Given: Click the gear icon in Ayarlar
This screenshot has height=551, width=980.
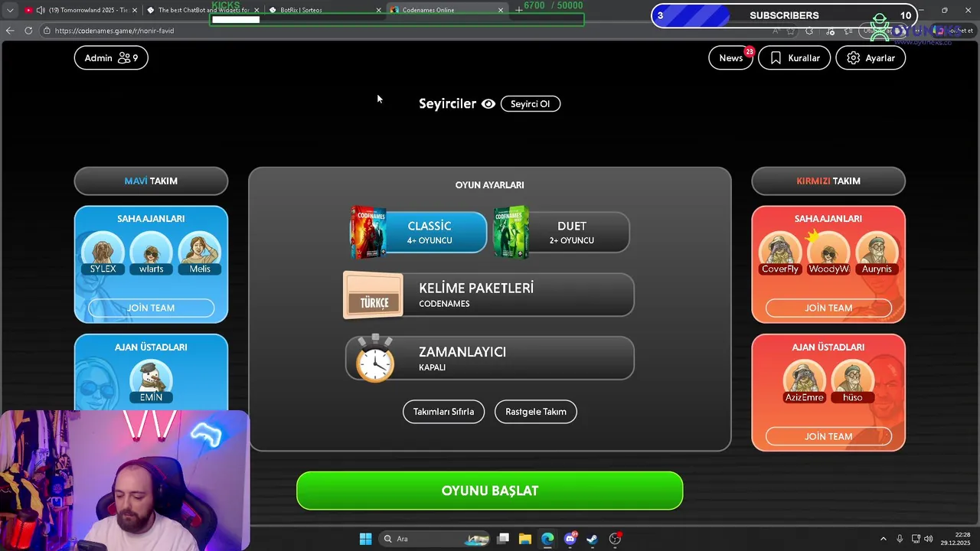Looking at the screenshot, I should point(853,58).
